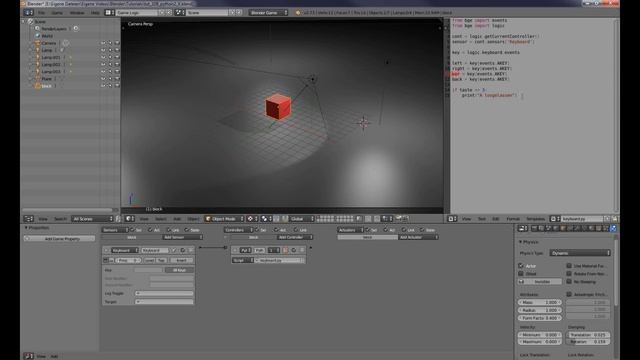The height and width of the screenshot is (360, 640).
Task: Open the Object Mode dropdown
Action: 224,219
